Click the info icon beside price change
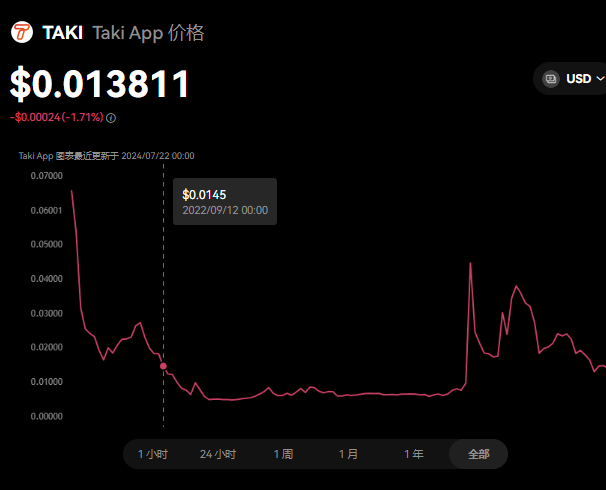This screenshot has height=490, width=606. (111, 118)
